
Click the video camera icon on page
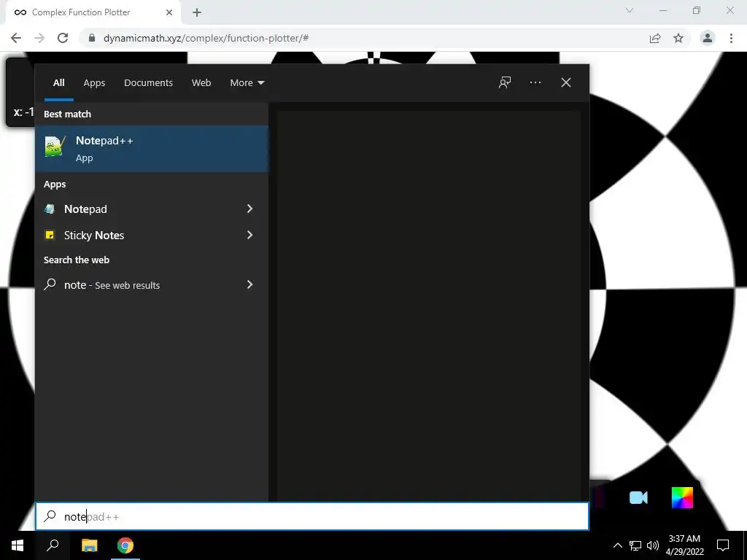pyautogui.click(x=638, y=497)
